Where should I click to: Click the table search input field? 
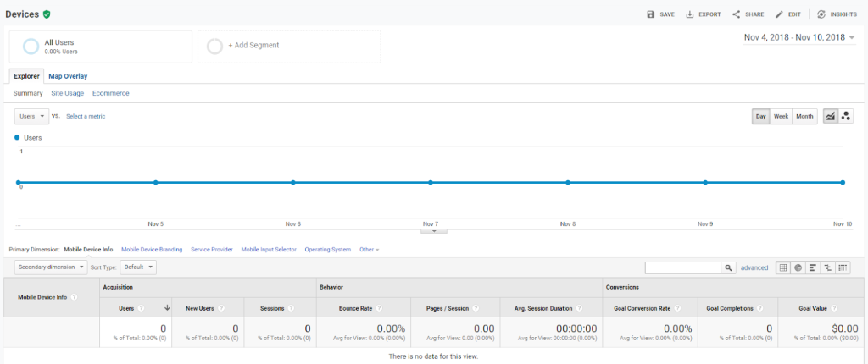682,267
